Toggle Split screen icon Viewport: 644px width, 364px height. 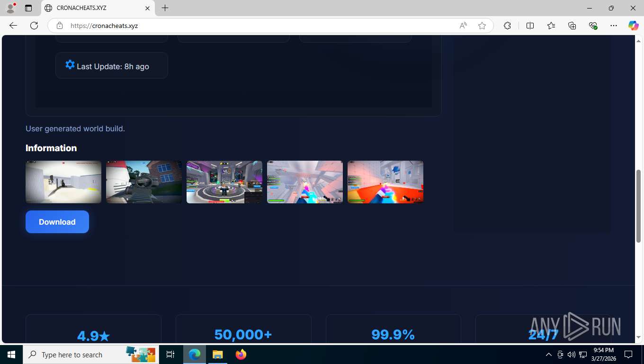(x=530, y=26)
